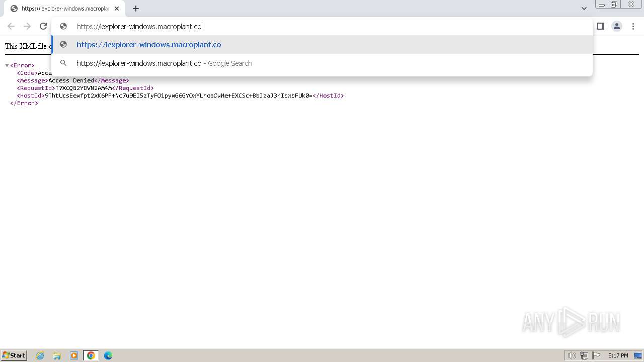Click the browser Back arrow
This screenshot has width=644, height=362.
point(11,26)
